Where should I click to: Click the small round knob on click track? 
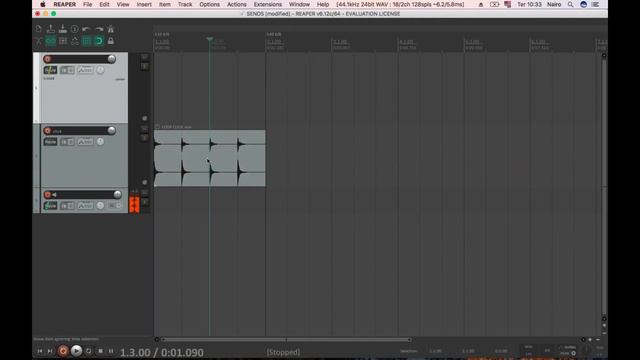[100, 142]
